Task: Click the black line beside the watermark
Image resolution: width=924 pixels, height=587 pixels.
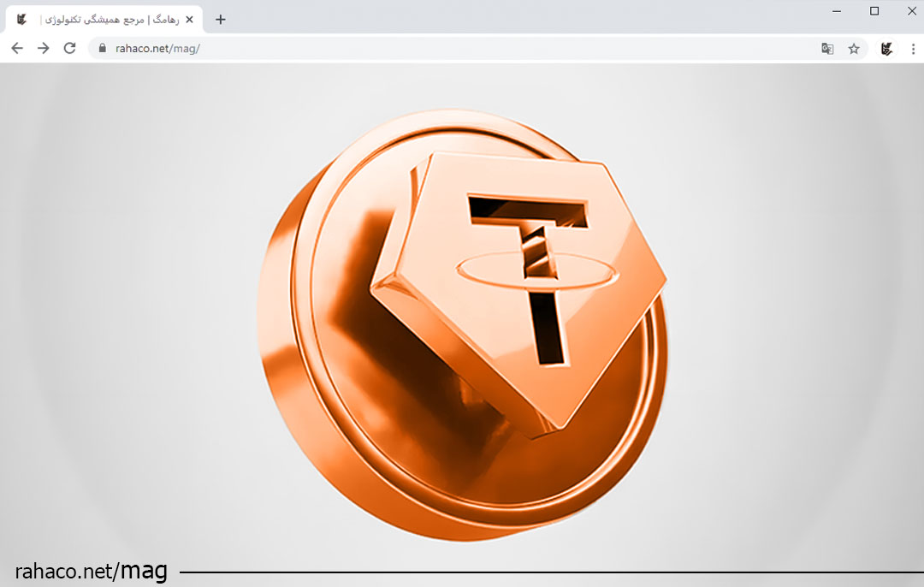Action: (x=548, y=572)
